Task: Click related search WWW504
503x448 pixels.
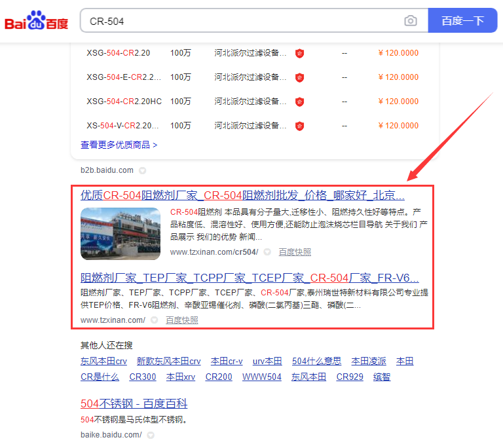Action: coord(262,377)
